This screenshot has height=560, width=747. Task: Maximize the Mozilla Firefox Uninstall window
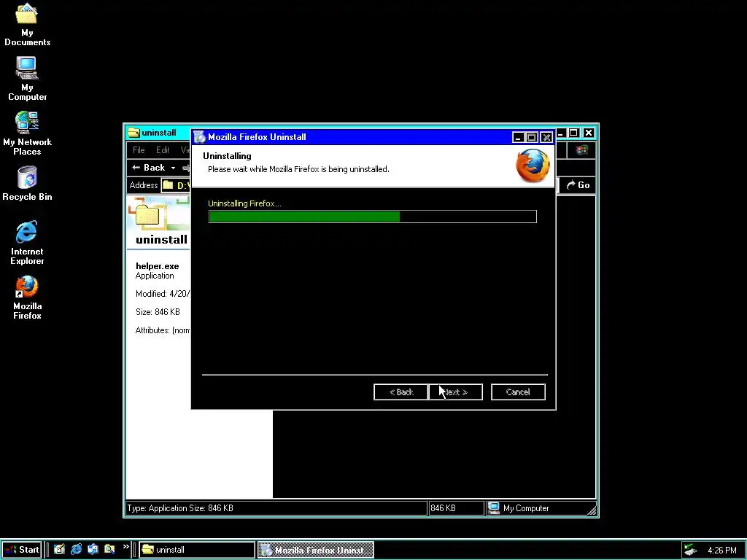coord(532,138)
